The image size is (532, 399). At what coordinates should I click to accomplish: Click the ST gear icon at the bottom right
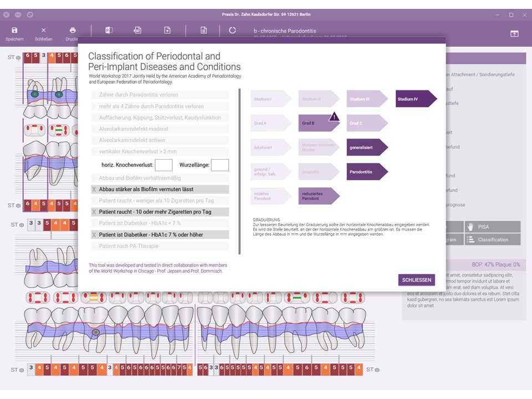tap(376, 369)
